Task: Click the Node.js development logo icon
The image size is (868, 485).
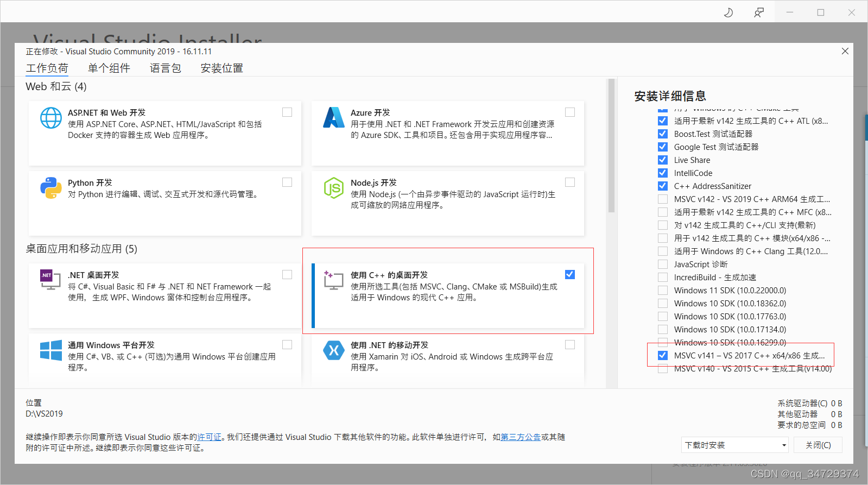Action: 334,188
